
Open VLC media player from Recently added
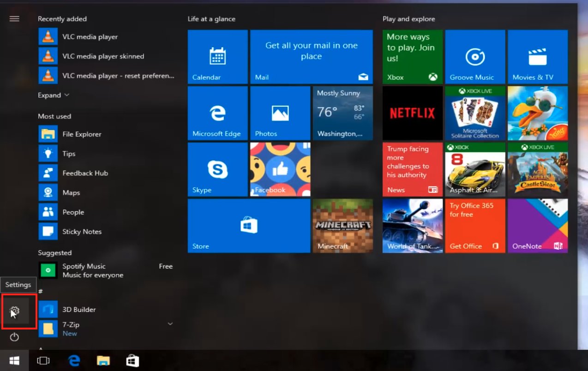click(107, 36)
